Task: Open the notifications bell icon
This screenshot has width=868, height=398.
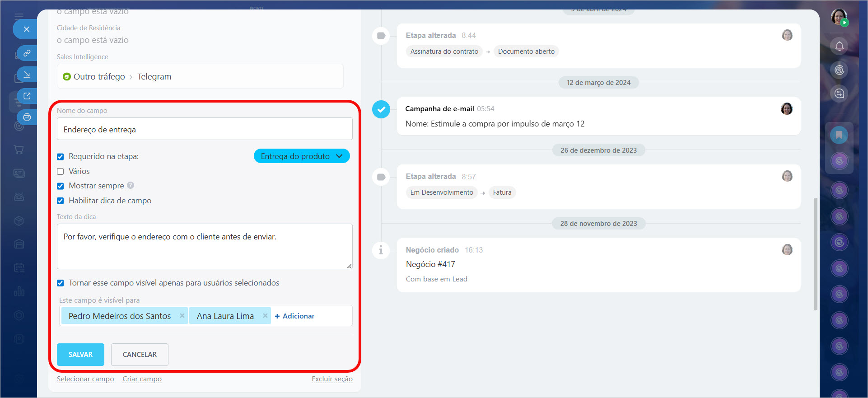Action: pos(839,46)
